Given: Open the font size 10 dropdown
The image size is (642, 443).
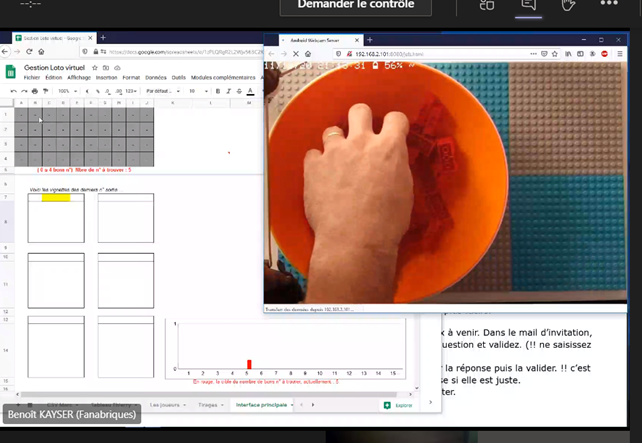Looking at the screenshot, I should tap(198, 91).
